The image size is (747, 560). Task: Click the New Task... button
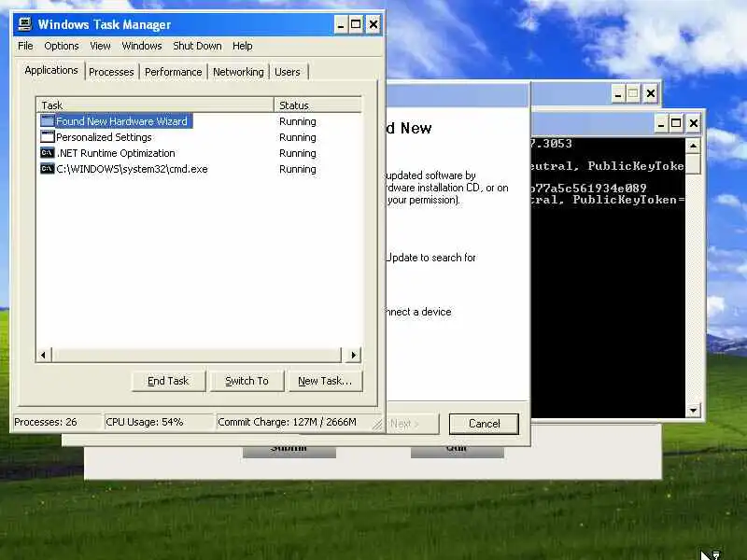pyautogui.click(x=325, y=381)
